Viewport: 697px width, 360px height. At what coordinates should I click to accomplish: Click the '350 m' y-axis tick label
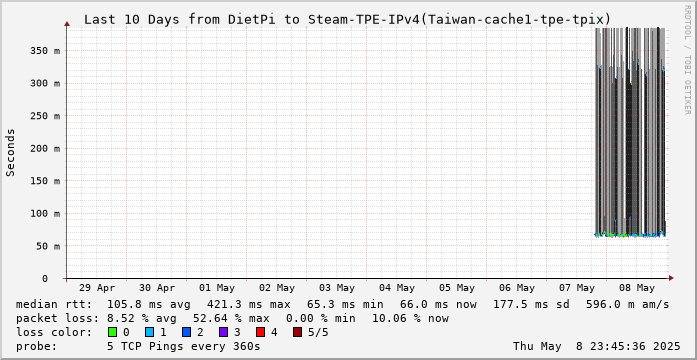click(x=45, y=51)
